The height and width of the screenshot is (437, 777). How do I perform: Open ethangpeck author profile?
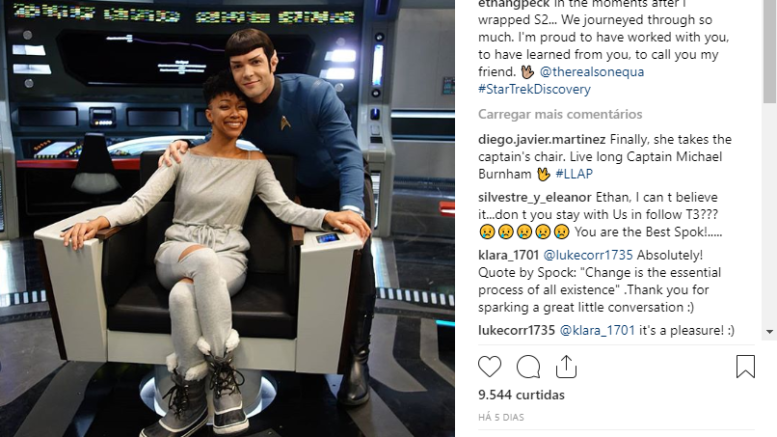point(514,4)
